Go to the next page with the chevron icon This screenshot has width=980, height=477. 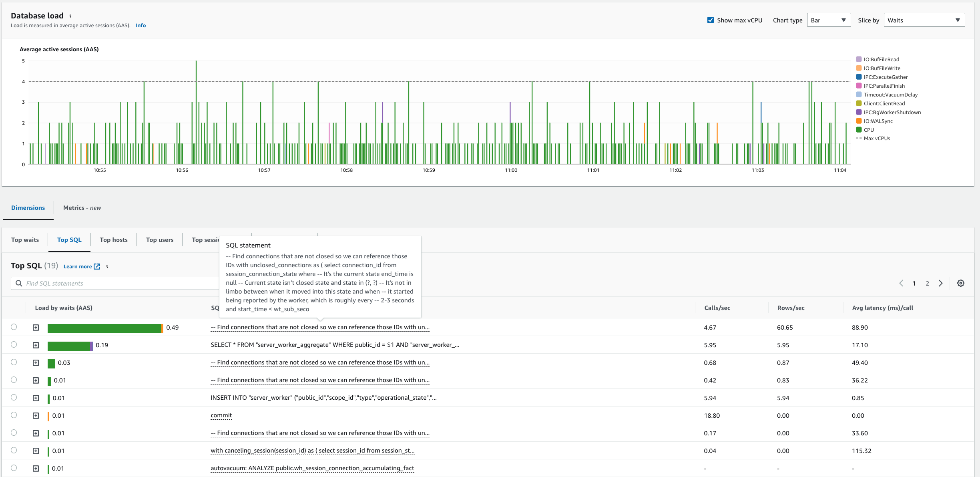[941, 283]
